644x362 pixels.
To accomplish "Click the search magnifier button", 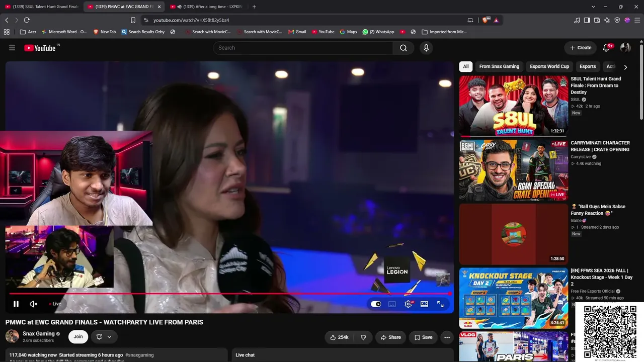I will tap(404, 48).
